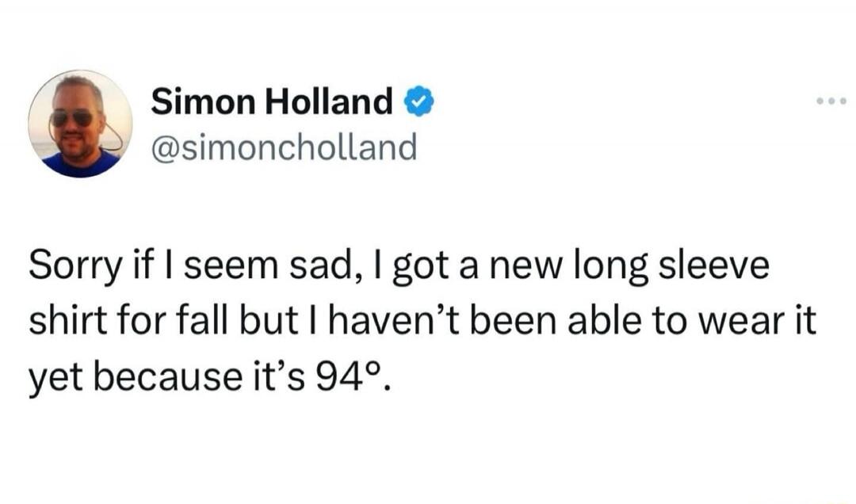Click the word "Sorry" in the tweet
This screenshot has height=504, width=856.
[x=69, y=267]
